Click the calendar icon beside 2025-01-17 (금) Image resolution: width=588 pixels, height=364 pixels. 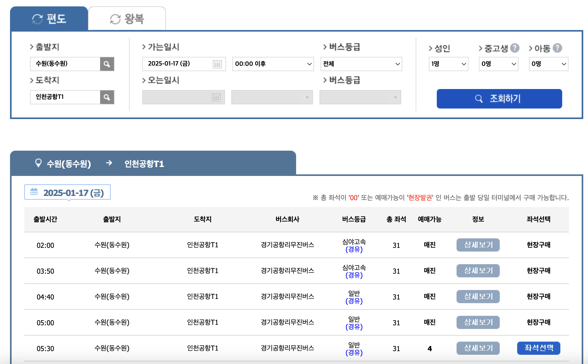34,192
